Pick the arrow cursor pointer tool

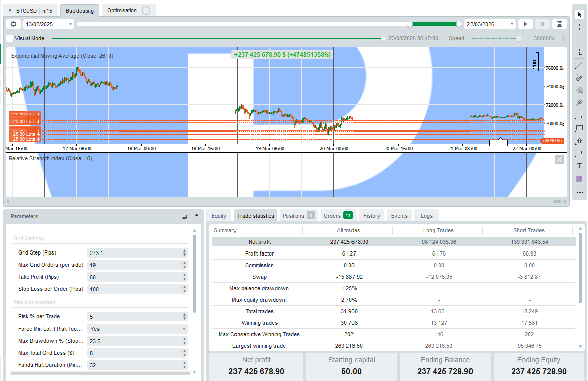579,15
